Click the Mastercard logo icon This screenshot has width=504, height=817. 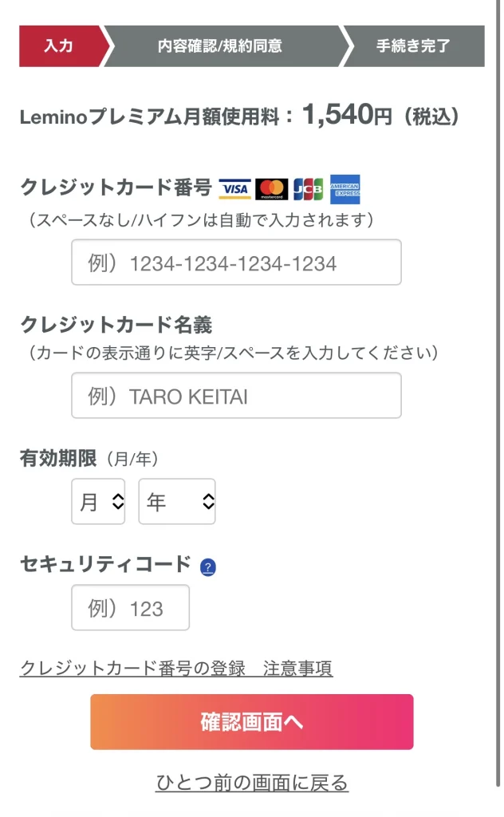272,189
